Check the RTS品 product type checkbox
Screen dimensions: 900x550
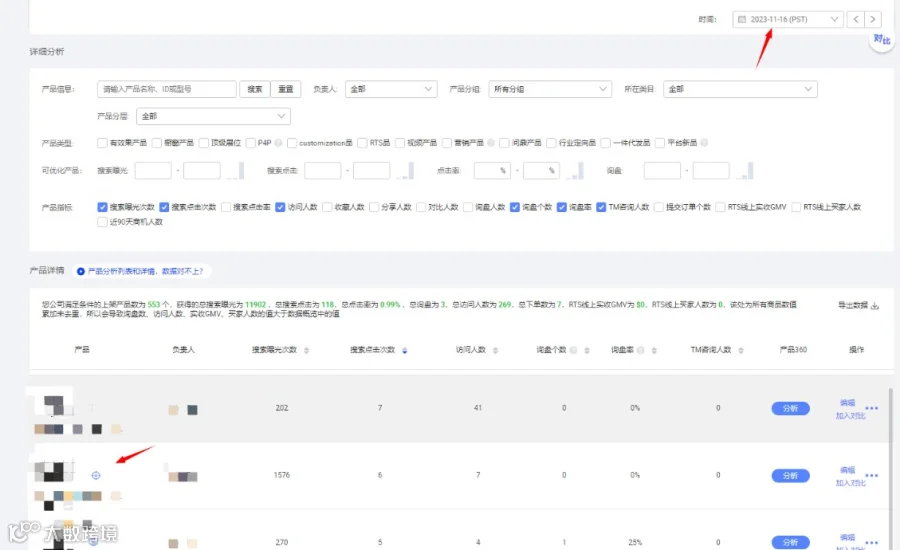coord(362,143)
